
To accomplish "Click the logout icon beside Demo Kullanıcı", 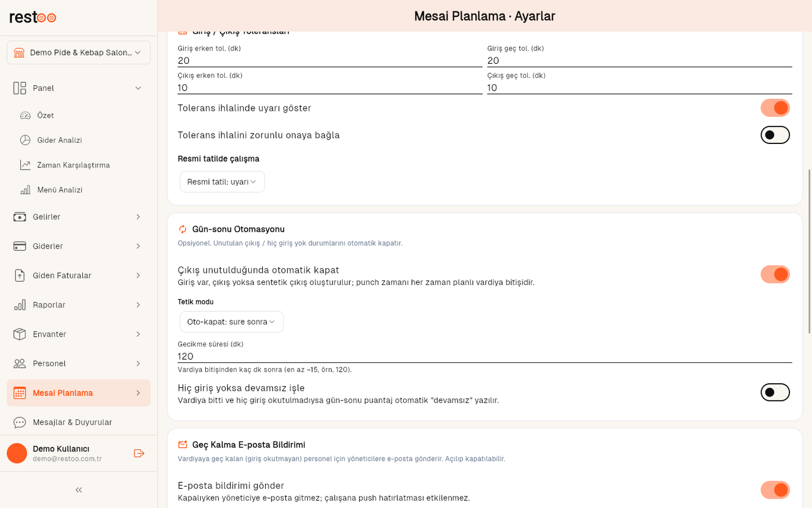I will pyautogui.click(x=139, y=453).
